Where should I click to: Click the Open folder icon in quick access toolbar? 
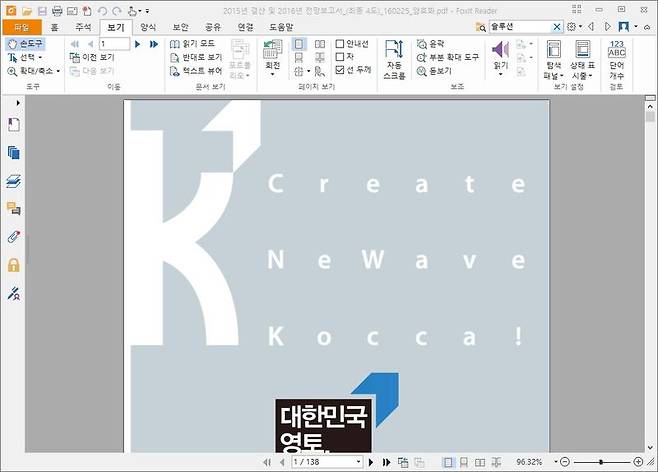[27, 11]
